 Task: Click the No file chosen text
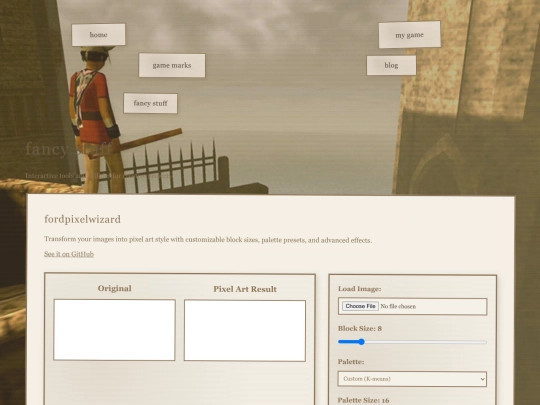pos(398,306)
